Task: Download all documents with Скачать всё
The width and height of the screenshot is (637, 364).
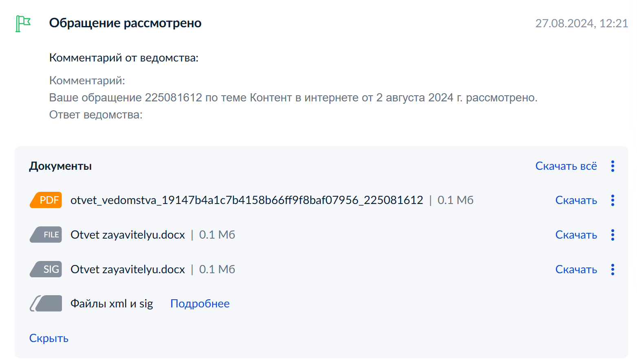Action: (566, 166)
